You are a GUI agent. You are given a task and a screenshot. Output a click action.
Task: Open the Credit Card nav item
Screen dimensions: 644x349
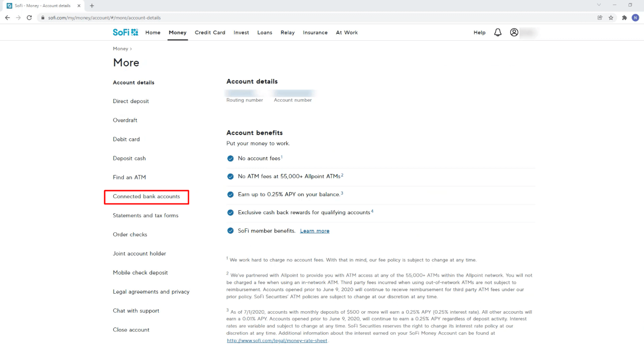point(210,32)
